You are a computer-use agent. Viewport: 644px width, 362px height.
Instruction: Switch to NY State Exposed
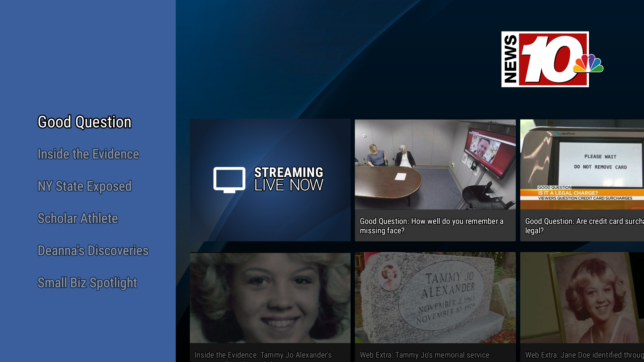(85, 186)
